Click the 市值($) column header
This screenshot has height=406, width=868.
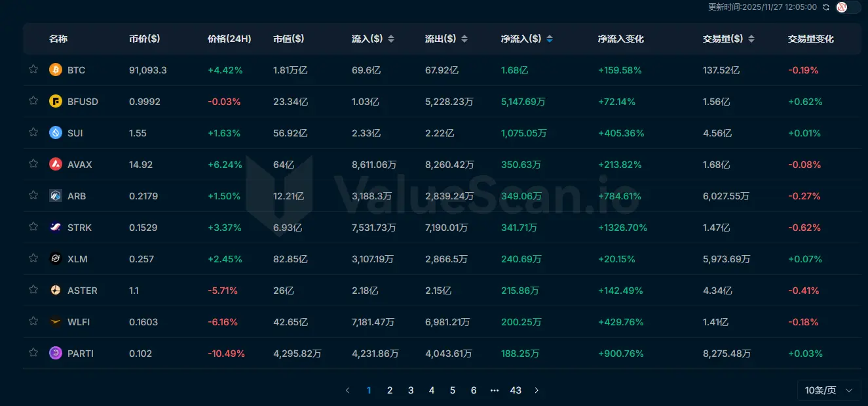coord(289,39)
